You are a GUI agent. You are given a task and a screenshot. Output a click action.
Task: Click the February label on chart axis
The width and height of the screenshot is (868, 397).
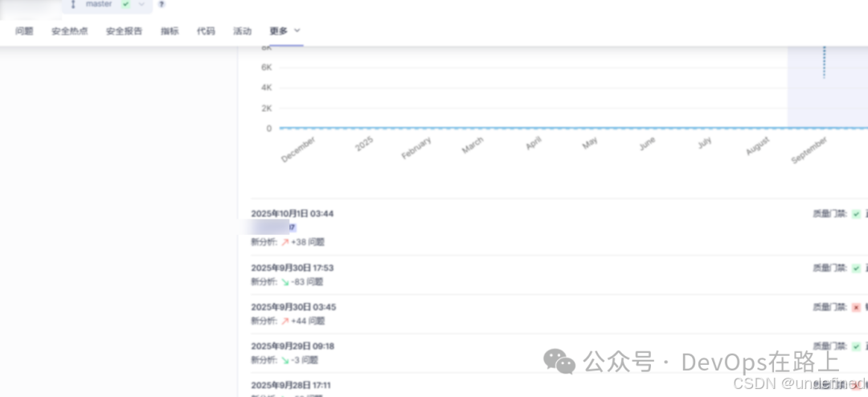coord(416,149)
